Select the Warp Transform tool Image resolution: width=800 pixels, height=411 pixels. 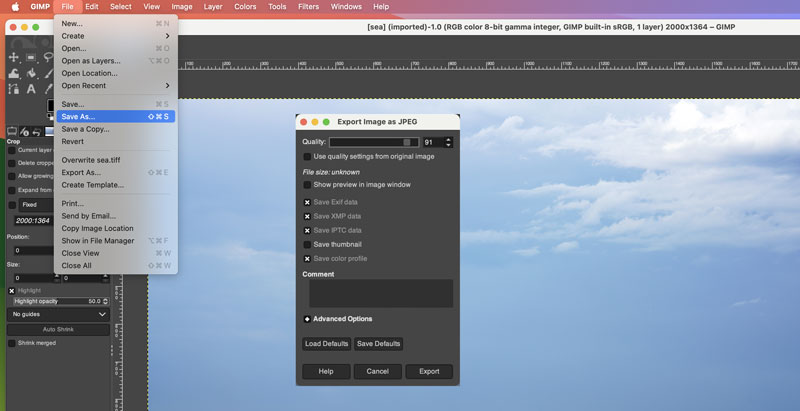[13, 74]
